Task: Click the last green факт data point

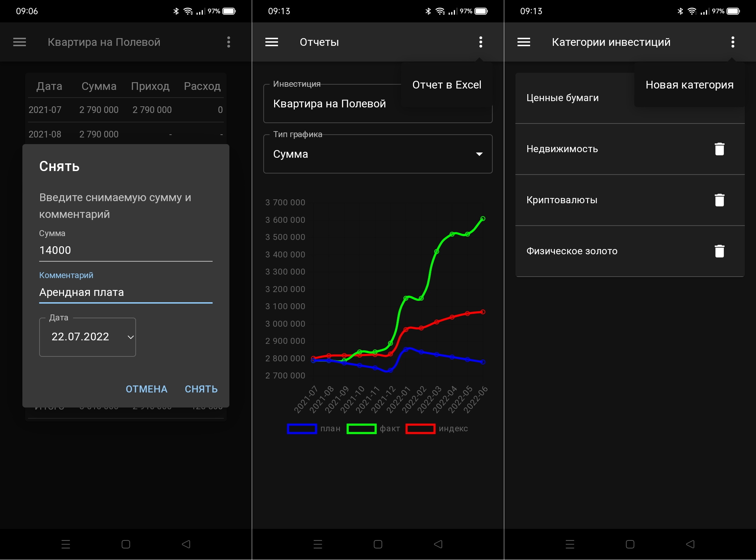Action: [x=483, y=219]
